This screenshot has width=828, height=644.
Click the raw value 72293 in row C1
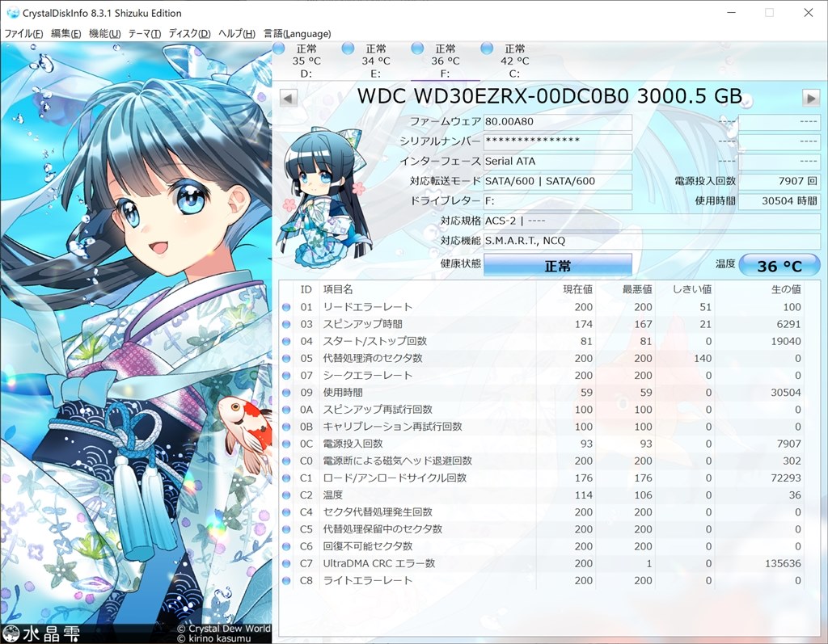(786, 478)
